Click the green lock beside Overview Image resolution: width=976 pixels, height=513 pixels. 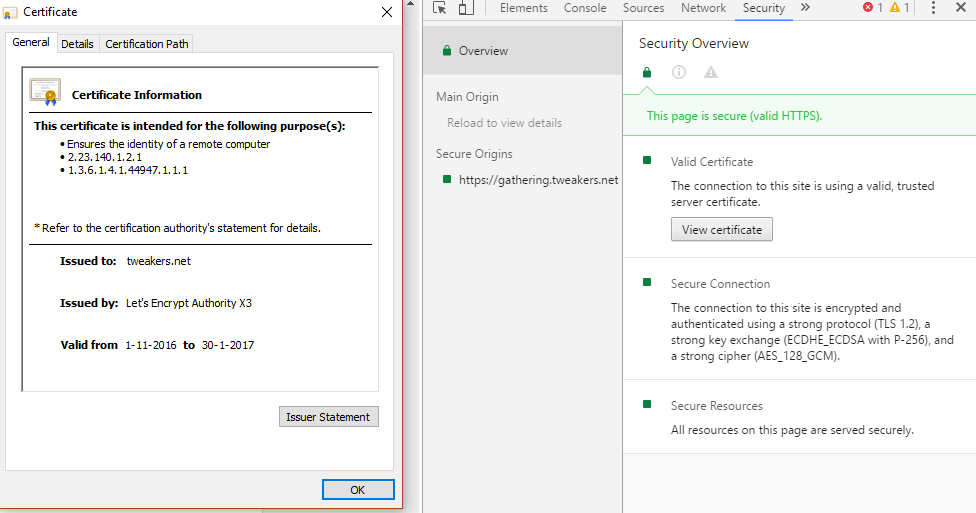pyautogui.click(x=446, y=50)
